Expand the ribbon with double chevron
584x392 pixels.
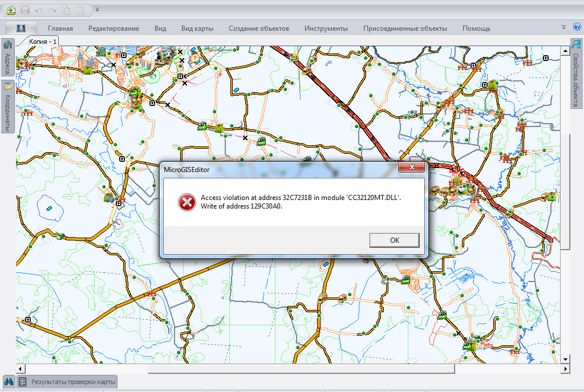click(x=564, y=27)
